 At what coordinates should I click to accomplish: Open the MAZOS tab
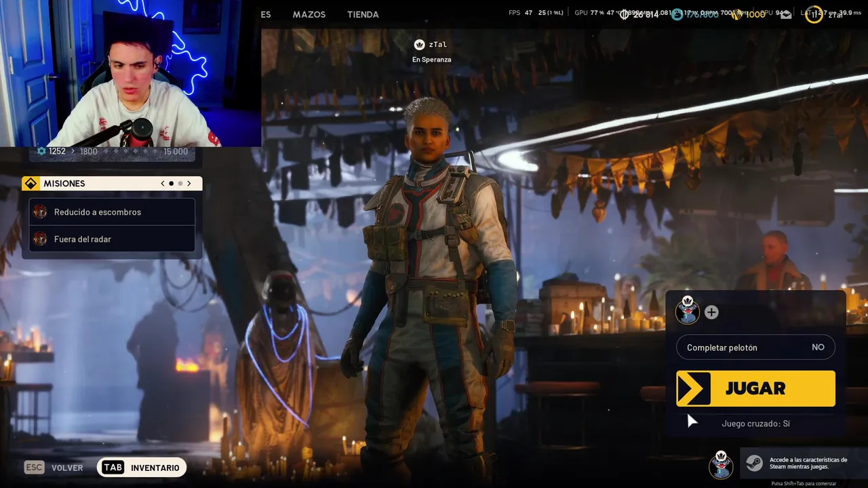pos(309,14)
